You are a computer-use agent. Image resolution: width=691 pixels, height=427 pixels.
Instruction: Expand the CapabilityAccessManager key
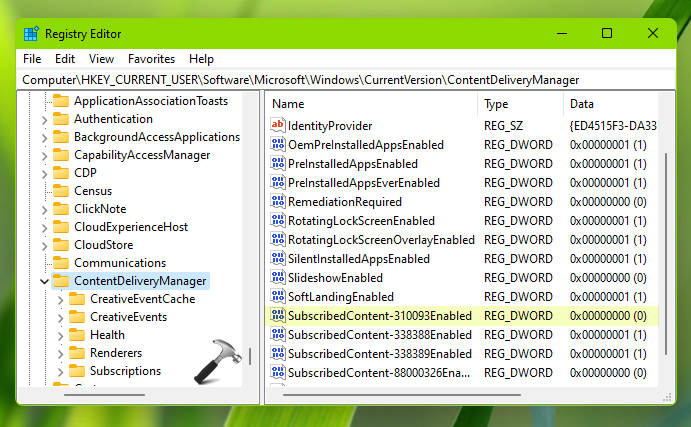44,156
